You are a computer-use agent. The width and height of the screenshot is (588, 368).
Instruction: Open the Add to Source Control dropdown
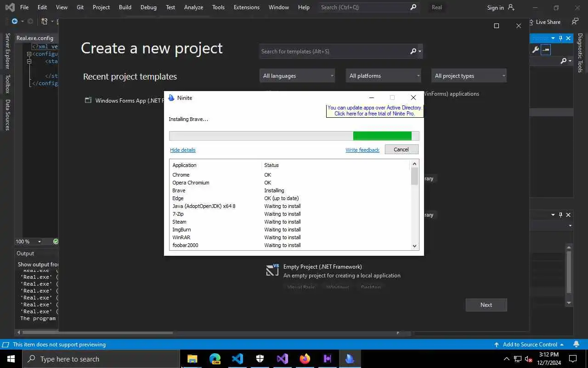tap(529, 345)
